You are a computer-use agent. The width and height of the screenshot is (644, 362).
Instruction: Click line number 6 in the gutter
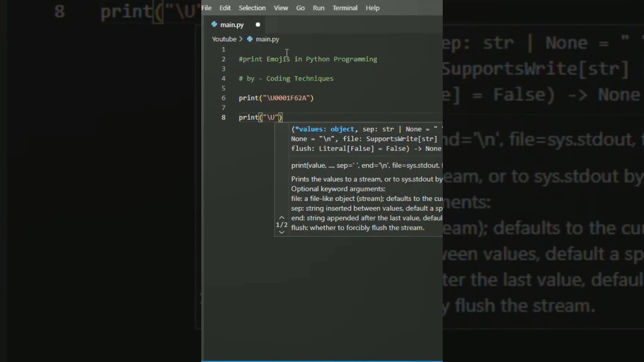(223, 98)
